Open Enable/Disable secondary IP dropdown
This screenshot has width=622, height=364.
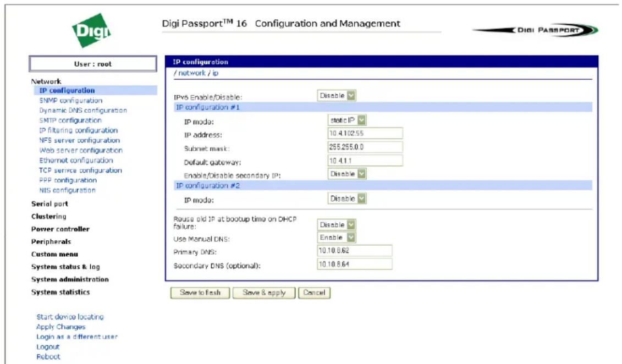[x=347, y=174]
